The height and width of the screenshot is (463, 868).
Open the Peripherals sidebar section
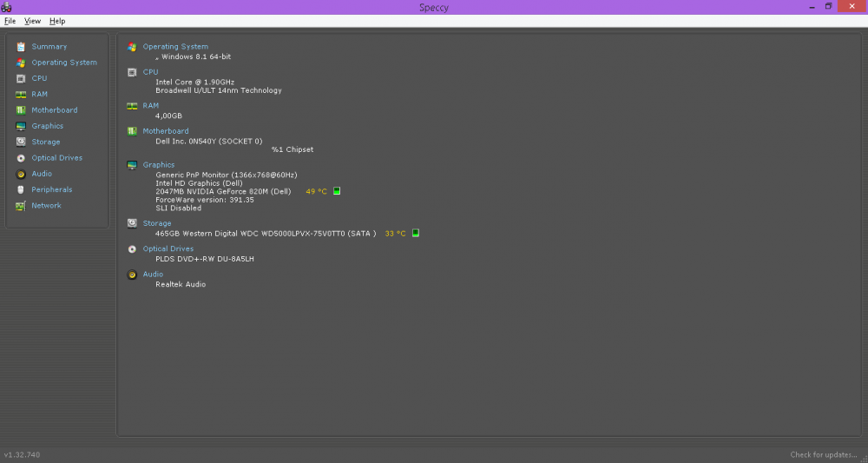pos(52,189)
